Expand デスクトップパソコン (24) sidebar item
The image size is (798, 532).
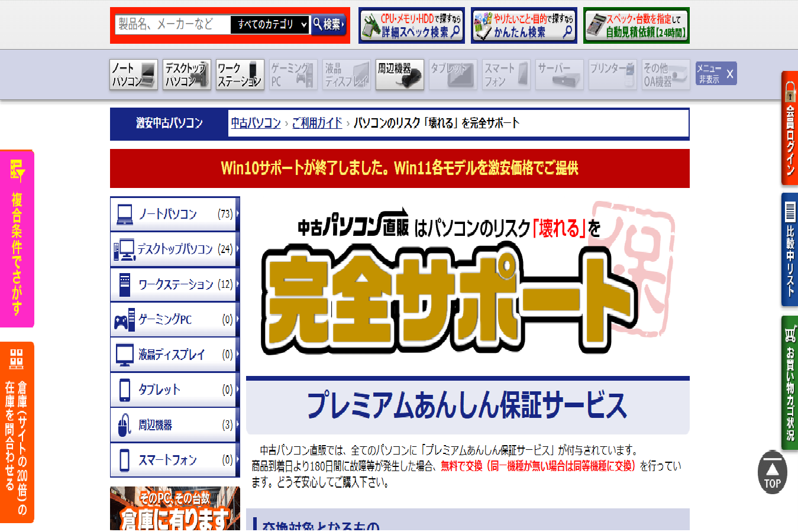[x=175, y=249]
